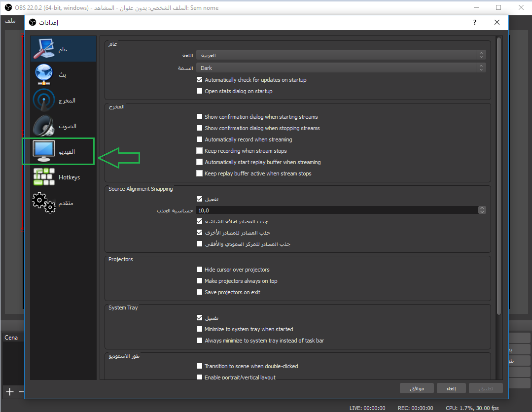Enable Keep recording when stream stops
This screenshot has width=532, height=412.
click(x=200, y=151)
